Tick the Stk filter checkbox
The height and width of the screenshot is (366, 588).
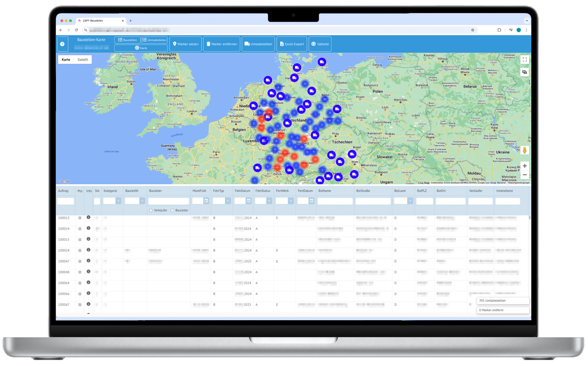pyautogui.click(x=97, y=201)
